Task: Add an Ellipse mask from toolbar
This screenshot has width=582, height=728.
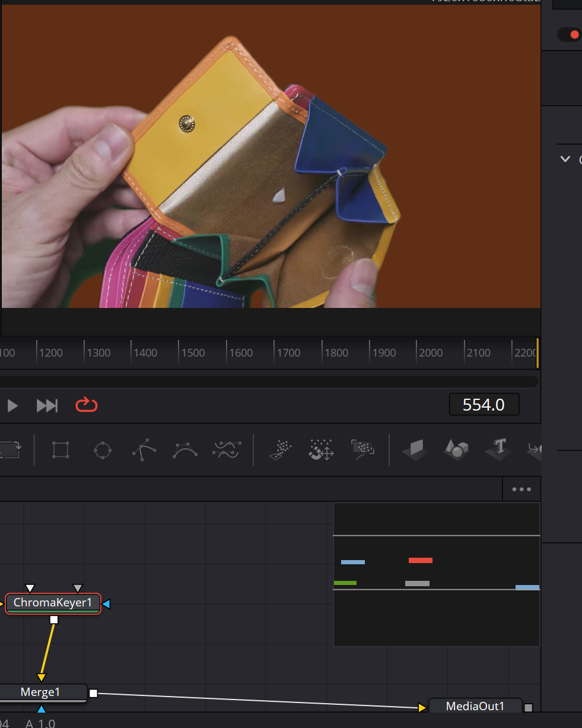Action: 103,450
